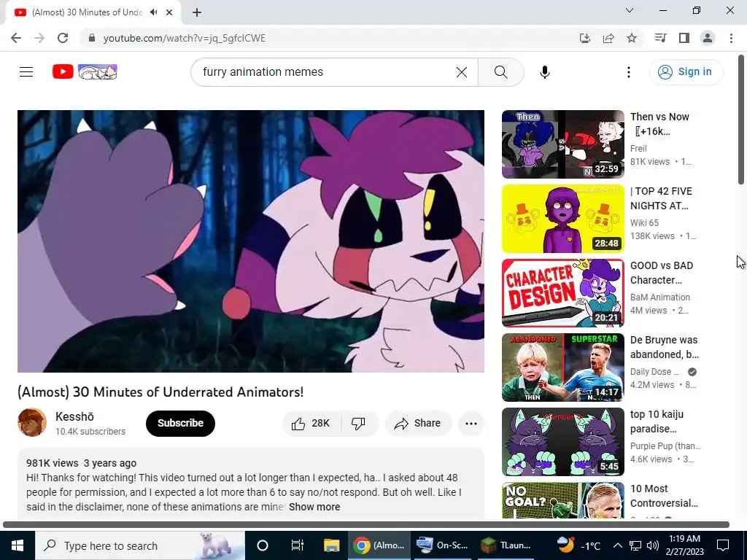Open GOOD vs BAD Character Design thumbnail
The width and height of the screenshot is (747, 560).
pyautogui.click(x=562, y=293)
